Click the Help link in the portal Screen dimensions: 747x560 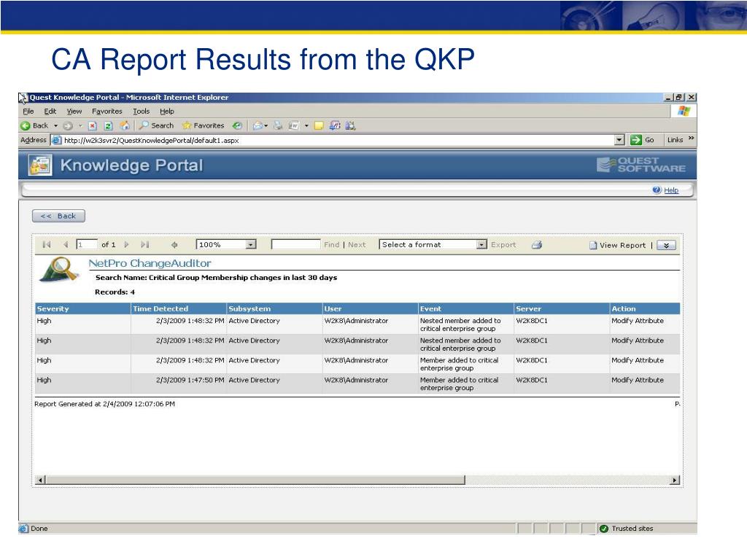click(671, 190)
